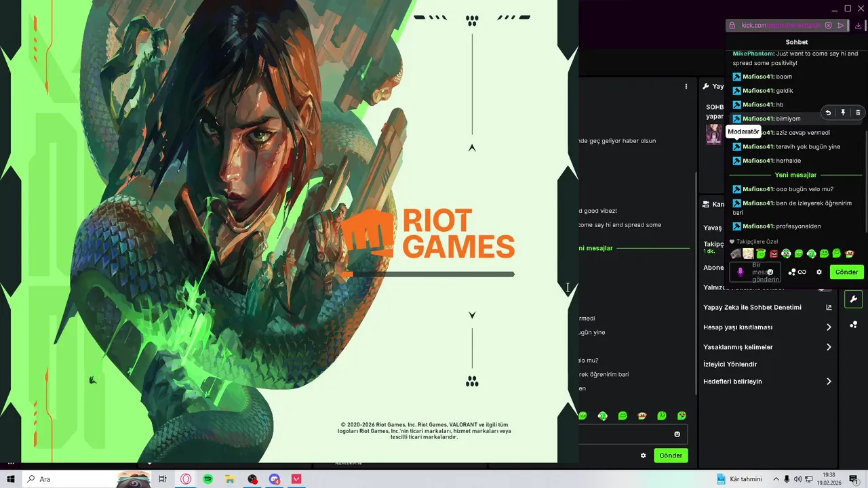Viewport: 868px width, 488px height.
Task: Click the volume icon in system tray
Action: pos(797,479)
